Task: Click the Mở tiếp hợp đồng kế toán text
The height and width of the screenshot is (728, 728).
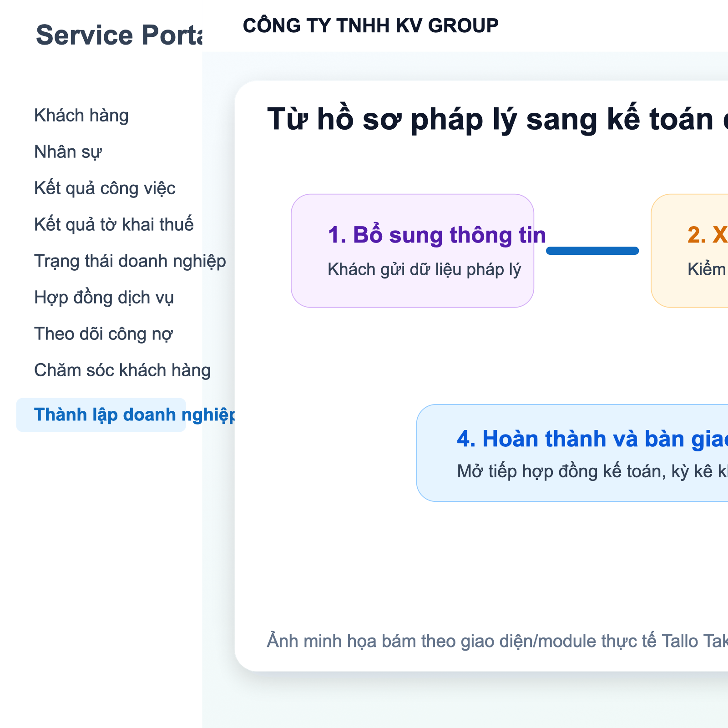Action: (592, 471)
